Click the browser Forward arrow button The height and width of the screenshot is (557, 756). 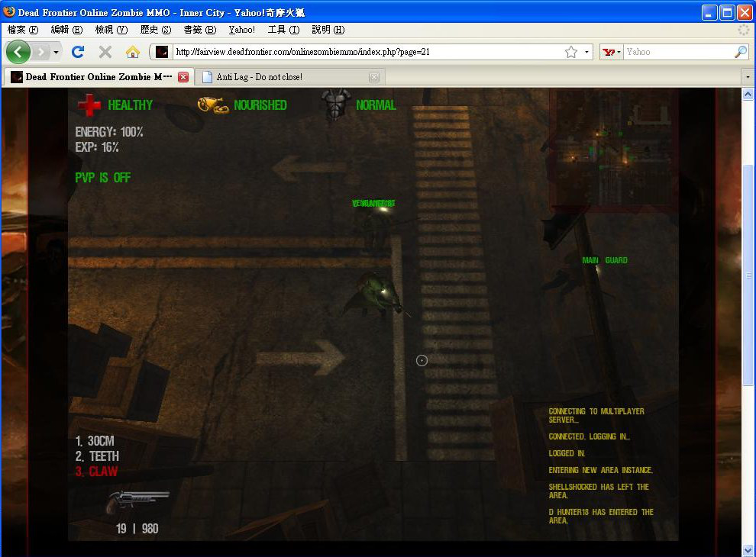pyautogui.click(x=41, y=52)
